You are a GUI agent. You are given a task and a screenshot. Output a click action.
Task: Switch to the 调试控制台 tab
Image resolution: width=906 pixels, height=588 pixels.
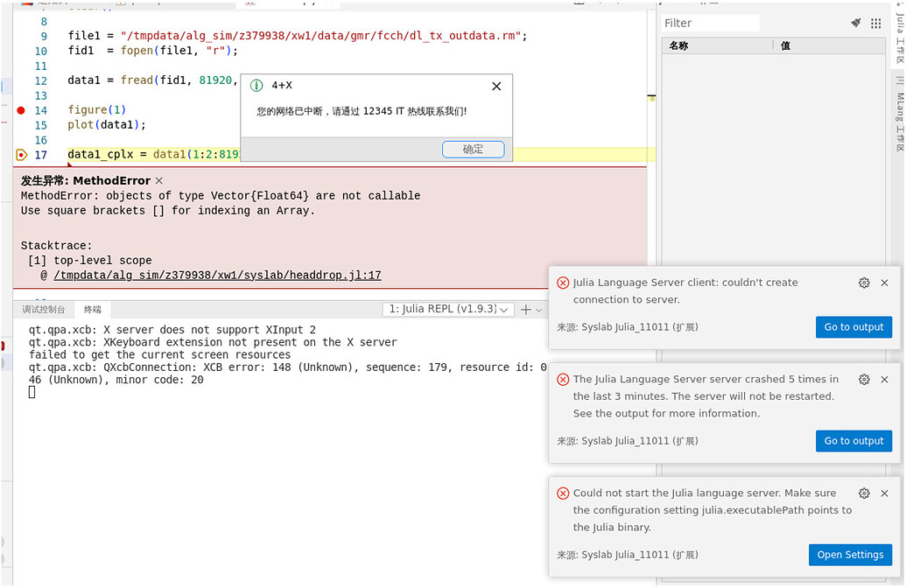click(44, 310)
